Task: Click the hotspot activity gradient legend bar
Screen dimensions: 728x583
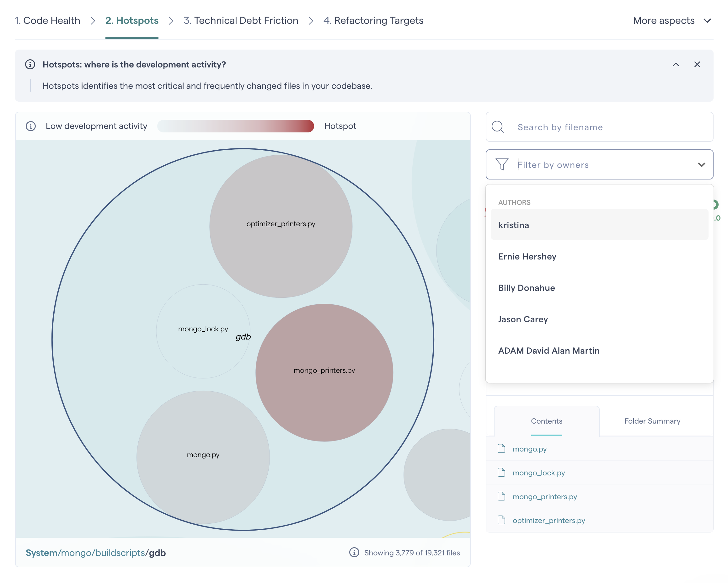Action: click(x=236, y=126)
